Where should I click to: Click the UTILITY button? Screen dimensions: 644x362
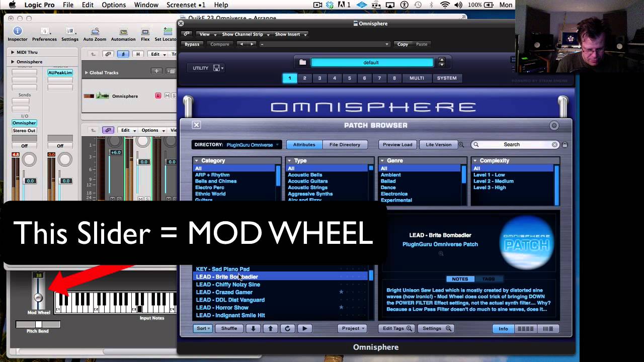[200, 68]
